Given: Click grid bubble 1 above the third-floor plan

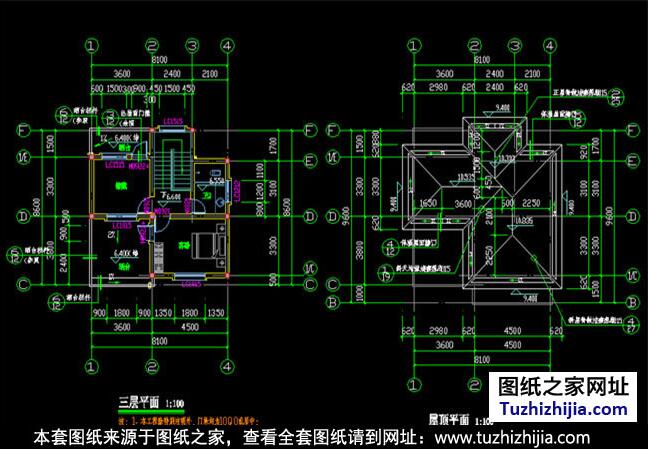Looking at the screenshot, I should click(92, 46).
